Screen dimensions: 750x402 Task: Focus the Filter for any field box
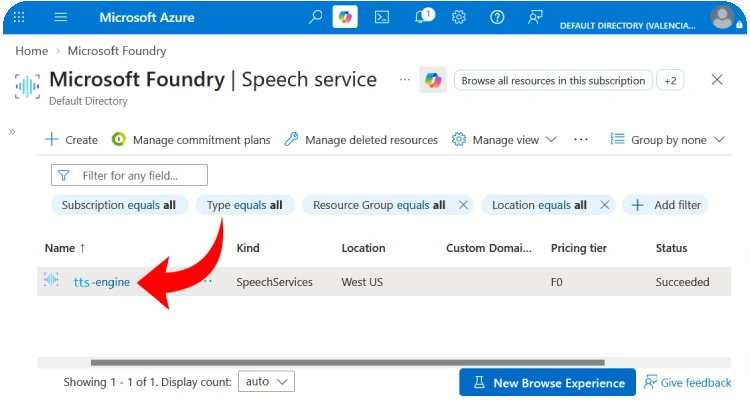[x=129, y=175]
